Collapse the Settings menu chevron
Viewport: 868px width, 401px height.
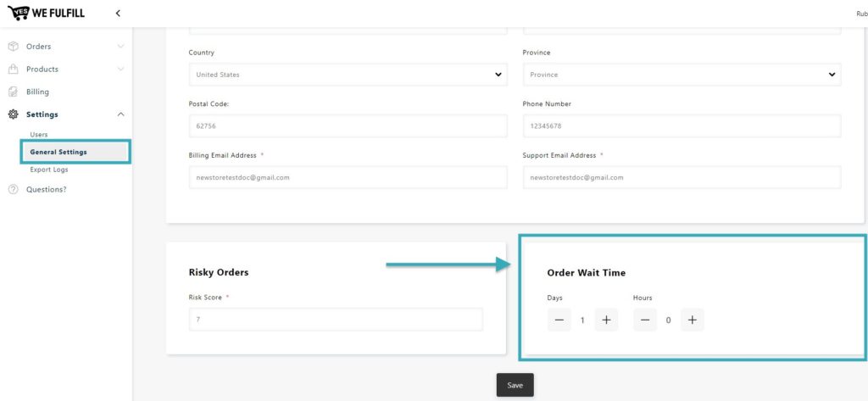[120, 114]
